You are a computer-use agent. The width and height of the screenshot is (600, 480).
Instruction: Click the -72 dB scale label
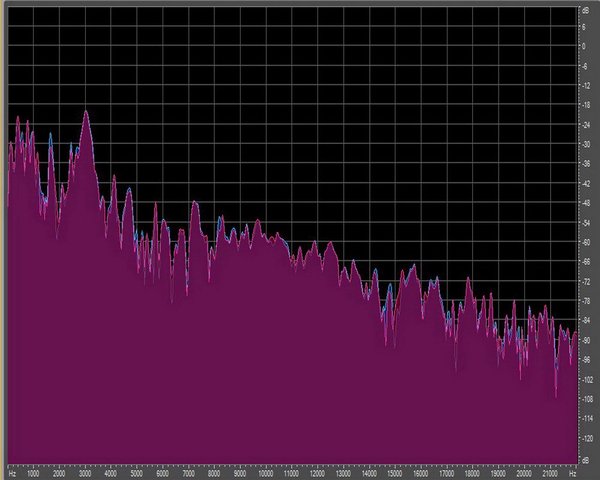(585, 282)
